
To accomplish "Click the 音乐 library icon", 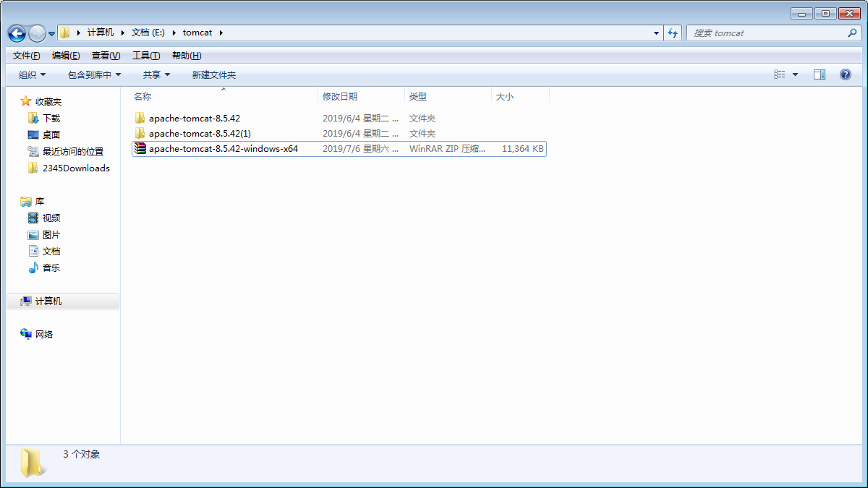I will pos(33,267).
